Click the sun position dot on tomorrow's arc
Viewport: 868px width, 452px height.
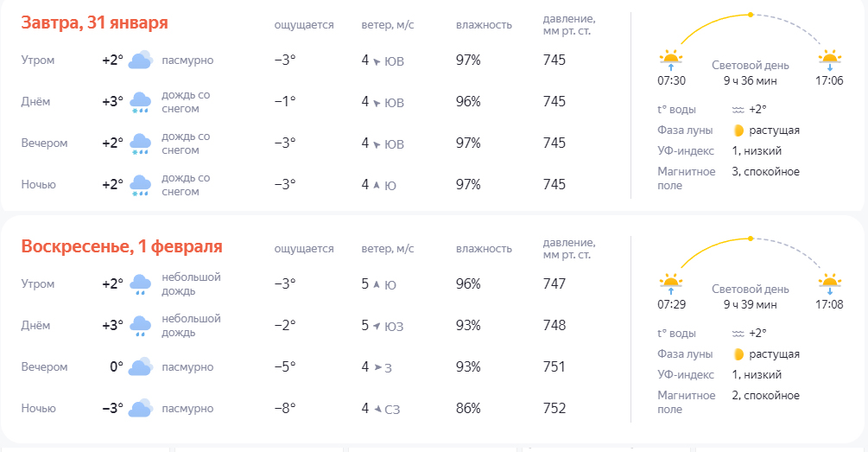point(750,15)
